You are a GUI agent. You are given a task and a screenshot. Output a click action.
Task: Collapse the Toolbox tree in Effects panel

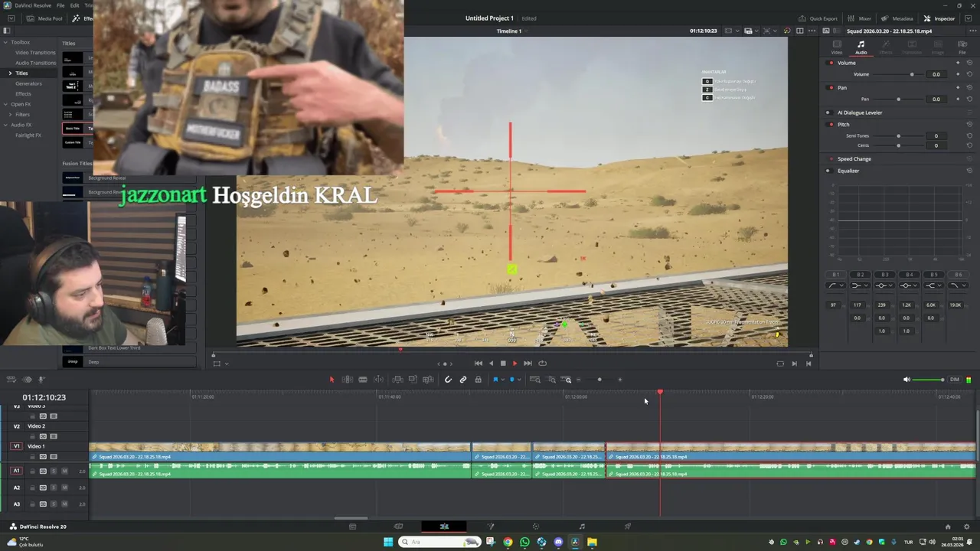click(5, 42)
